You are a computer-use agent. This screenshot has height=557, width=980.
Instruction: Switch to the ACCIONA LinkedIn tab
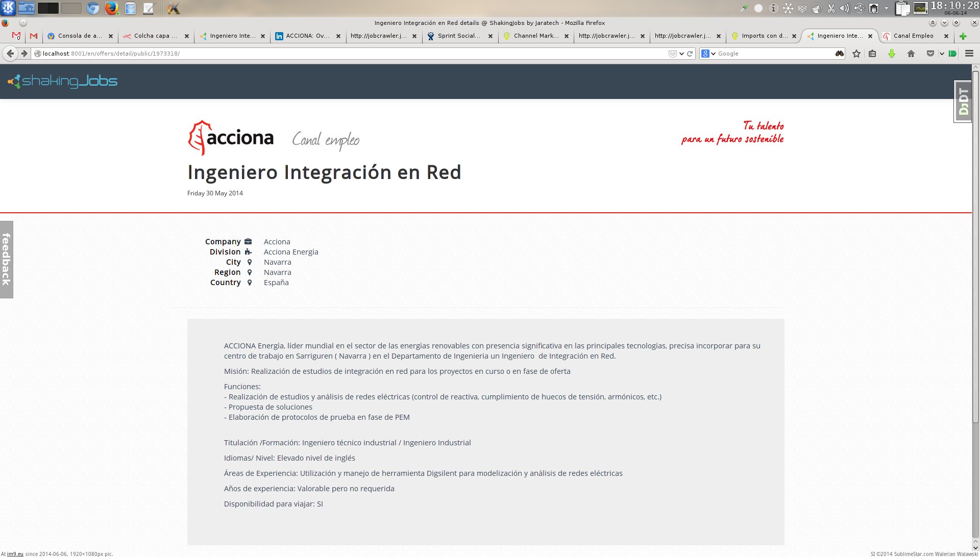coord(306,36)
